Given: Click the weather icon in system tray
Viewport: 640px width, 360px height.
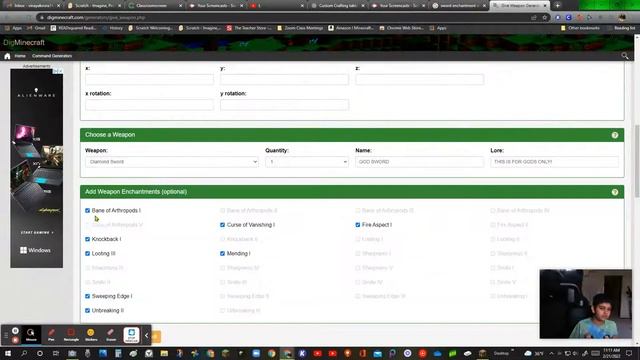Looking at the screenshot, I should tap(528, 353).
